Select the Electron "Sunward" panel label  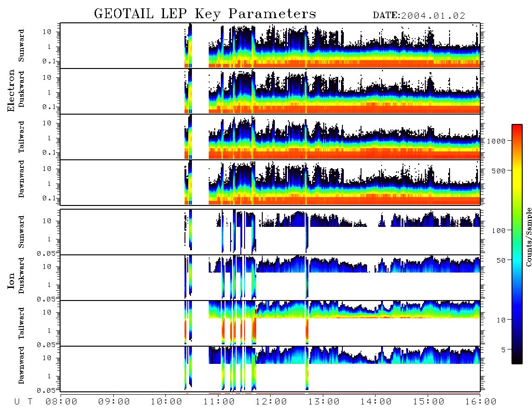click(x=21, y=46)
